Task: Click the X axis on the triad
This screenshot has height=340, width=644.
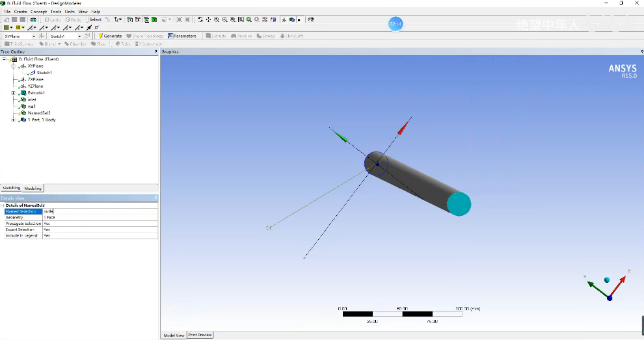Action: pos(619,285)
